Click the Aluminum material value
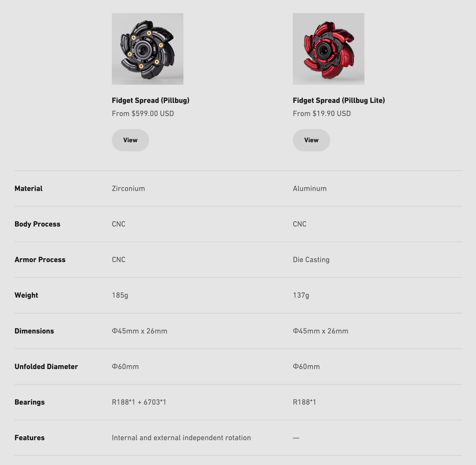Viewport: 476px width, 465px height. 310,188
